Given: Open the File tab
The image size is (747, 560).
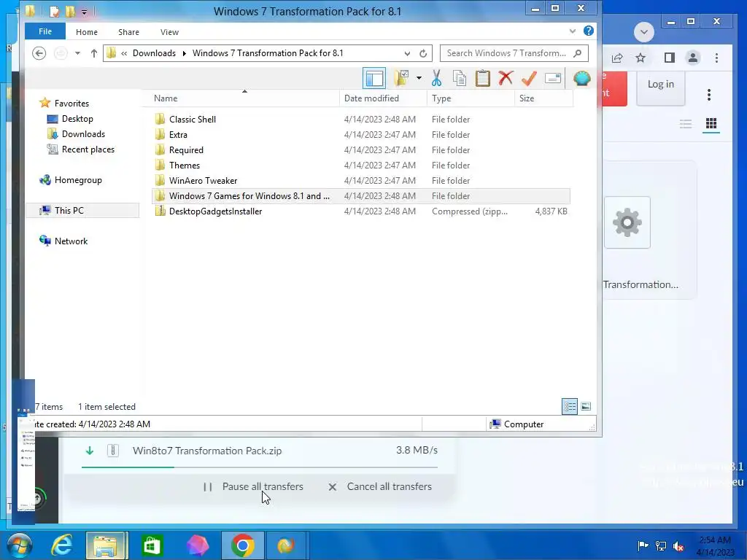Looking at the screenshot, I should click(45, 31).
